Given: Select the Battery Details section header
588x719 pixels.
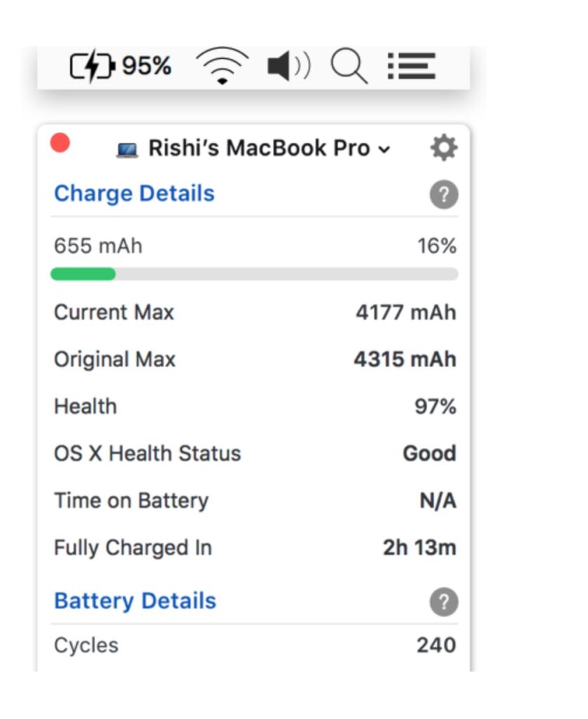Looking at the screenshot, I should pos(133,600).
